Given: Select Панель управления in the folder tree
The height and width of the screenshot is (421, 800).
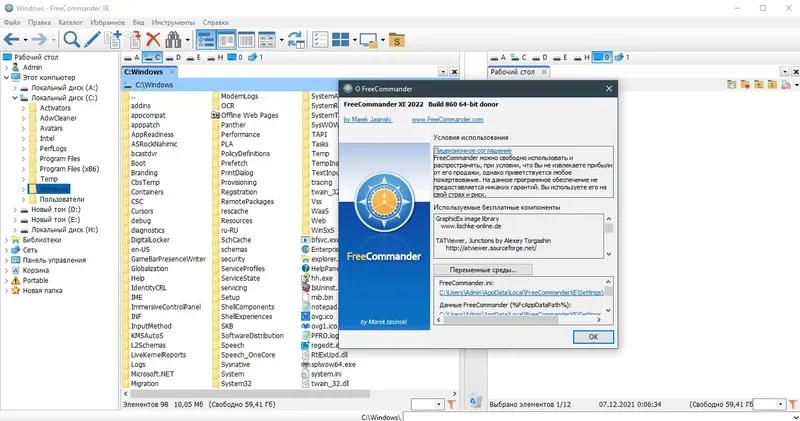Looking at the screenshot, I should (x=54, y=260).
